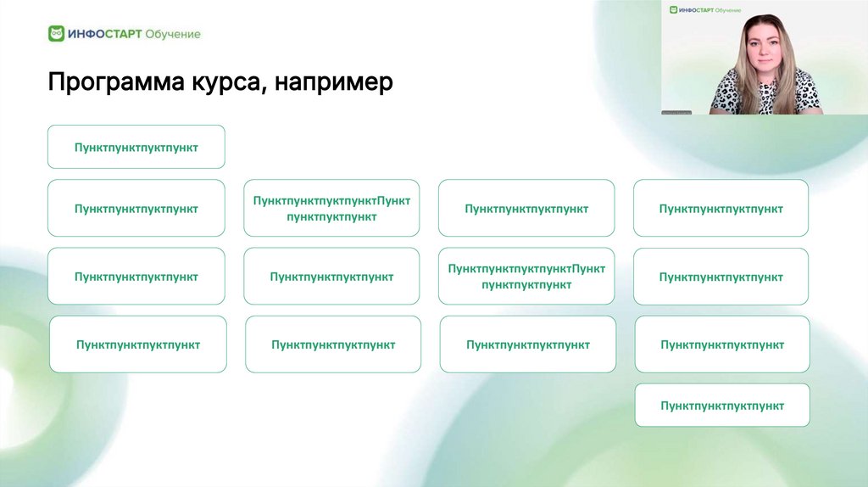Select the two-line card in the third column
This screenshot has height=487, width=868.
point(526,276)
